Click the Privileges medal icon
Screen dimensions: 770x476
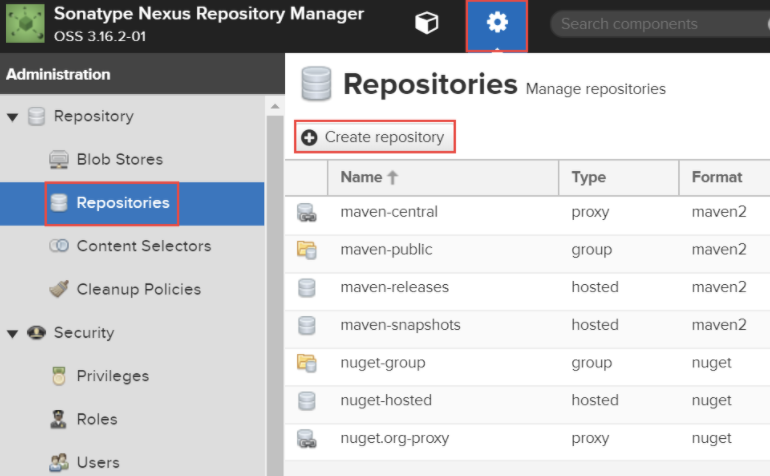(59, 376)
